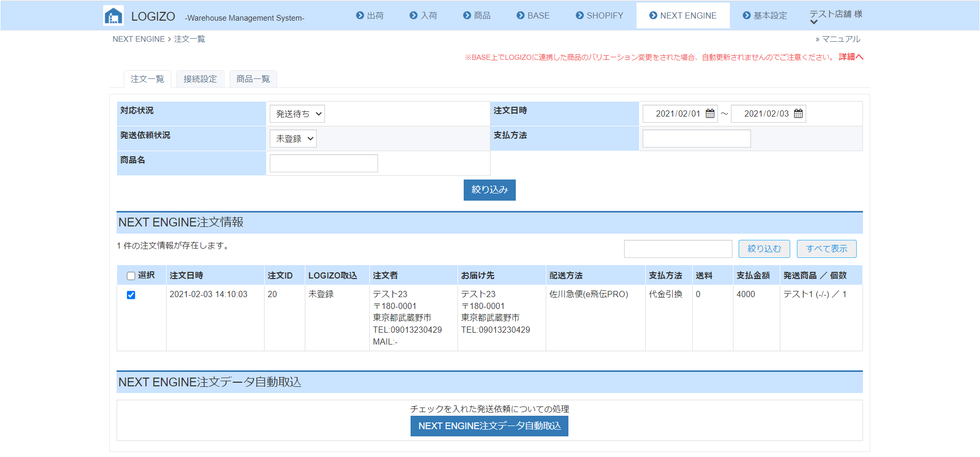Click the blue 絞り込み filter button
This screenshot has width=980, height=457.
[x=489, y=190]
